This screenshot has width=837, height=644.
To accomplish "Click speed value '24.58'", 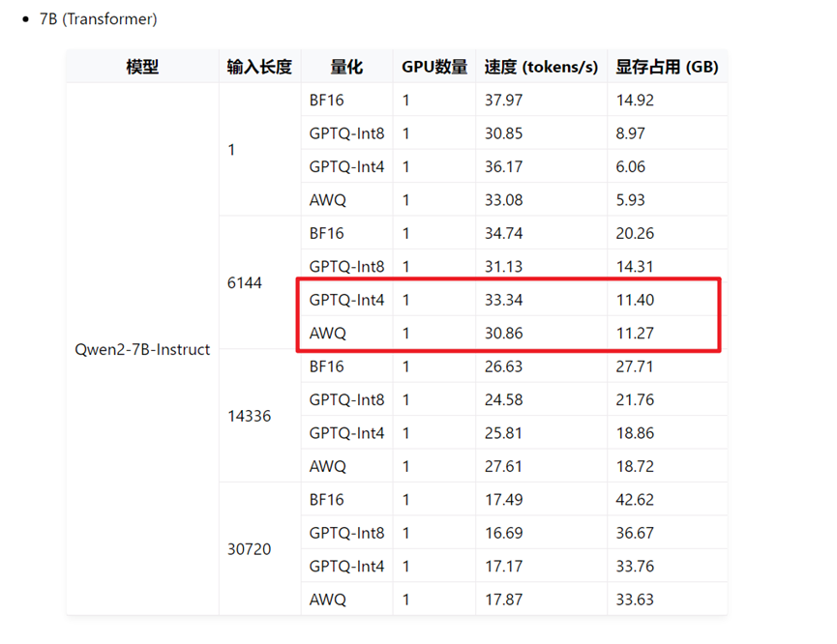I will (503, 399).
